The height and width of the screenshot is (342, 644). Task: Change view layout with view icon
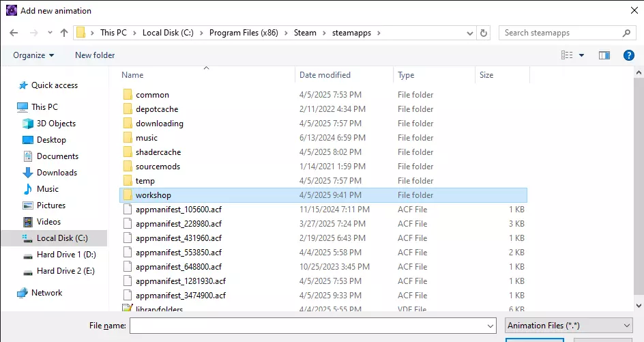pos(567,55)
